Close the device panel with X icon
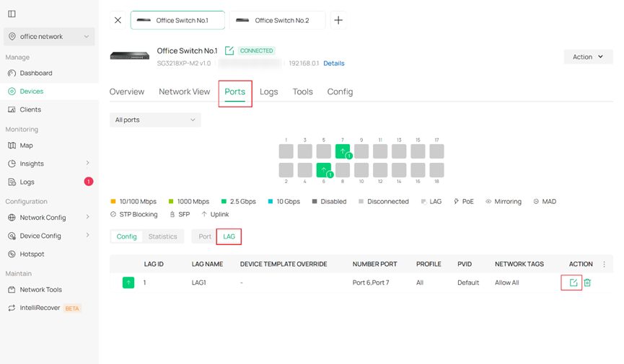This screenshot has height=364, width=624. tap(118, 20)
